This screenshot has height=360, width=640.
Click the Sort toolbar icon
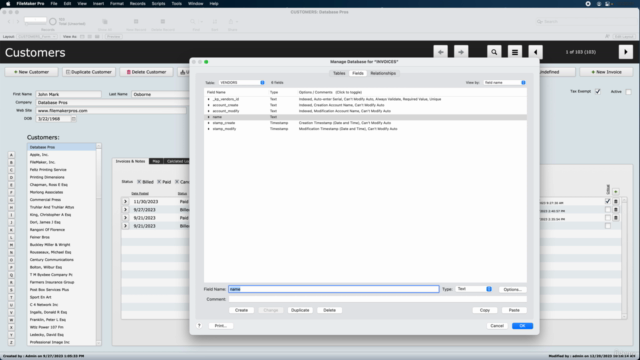(215, 22)
